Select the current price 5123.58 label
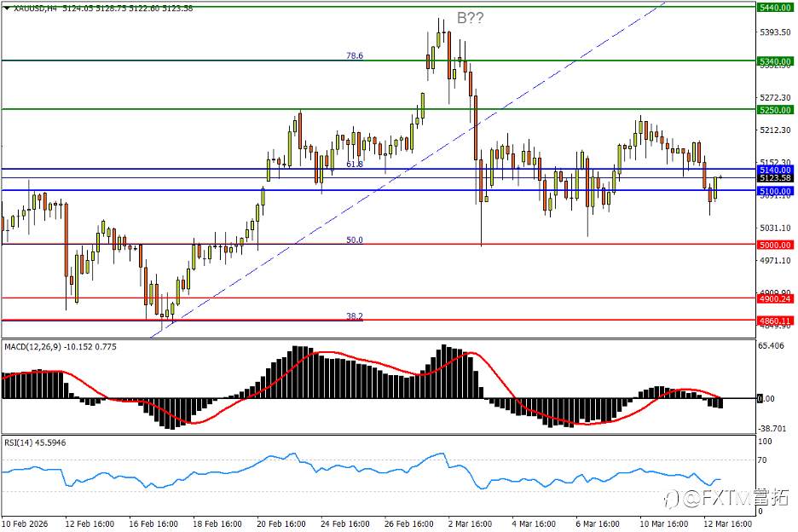The height and width of the screenshot is (532, 798). tap(775, 177)
